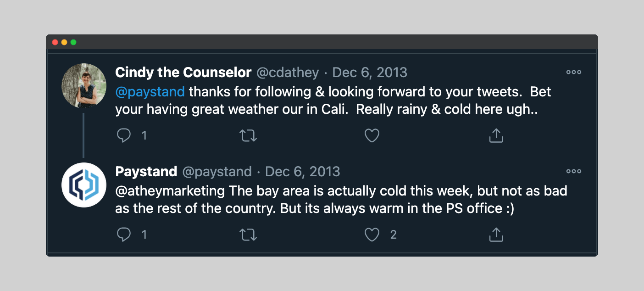Like Cindy the Counselor's tweet
The width and height of the screenshot is (644, 291).
(372, 135)
